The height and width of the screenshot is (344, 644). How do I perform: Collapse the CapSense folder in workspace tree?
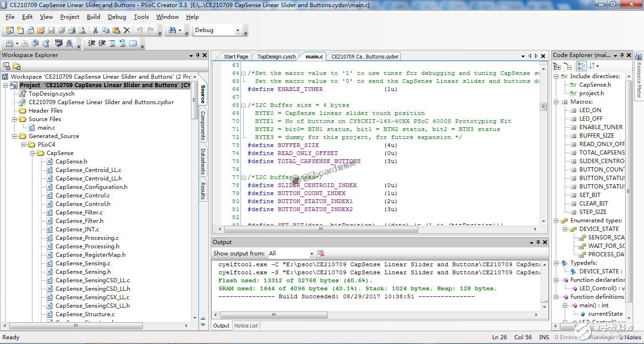coord(33,153)
